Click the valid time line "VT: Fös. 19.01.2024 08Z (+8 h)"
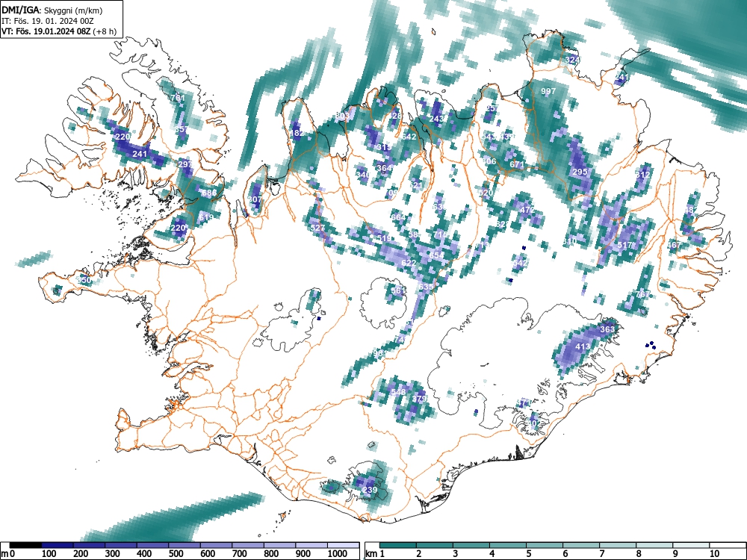This screenshot has height=560, width=747. (x=58, y=31)
